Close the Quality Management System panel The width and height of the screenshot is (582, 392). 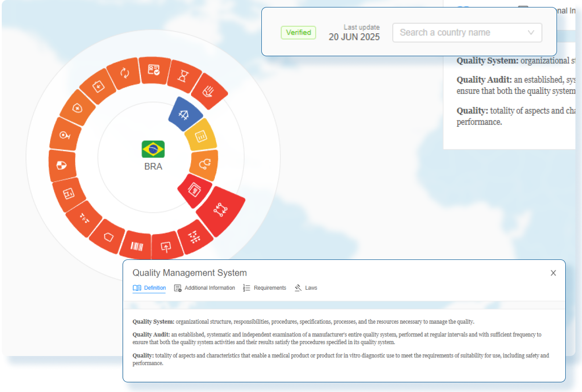(x=553, y=273)
